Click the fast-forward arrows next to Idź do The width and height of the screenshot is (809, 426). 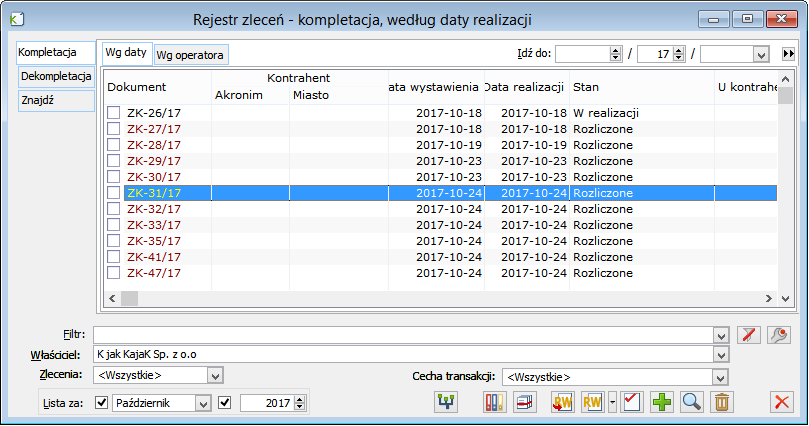pos(788,54)
